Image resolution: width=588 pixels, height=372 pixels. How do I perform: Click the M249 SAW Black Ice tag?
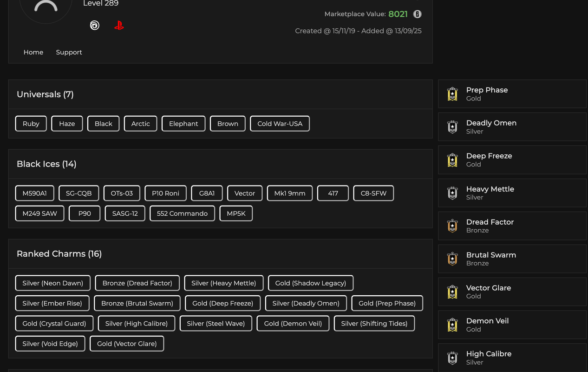pos(40,213)
